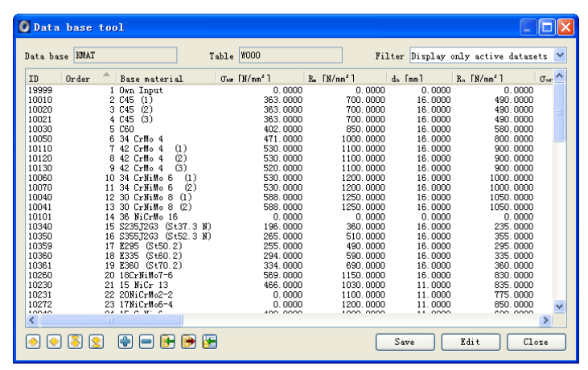Select the '34 CrMo 4' material row
Viewport: 588px width, 370px height.
290,139
